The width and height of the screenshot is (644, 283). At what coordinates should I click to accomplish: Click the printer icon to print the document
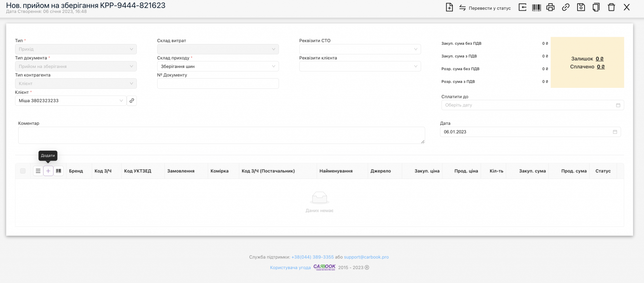point(550,8)
